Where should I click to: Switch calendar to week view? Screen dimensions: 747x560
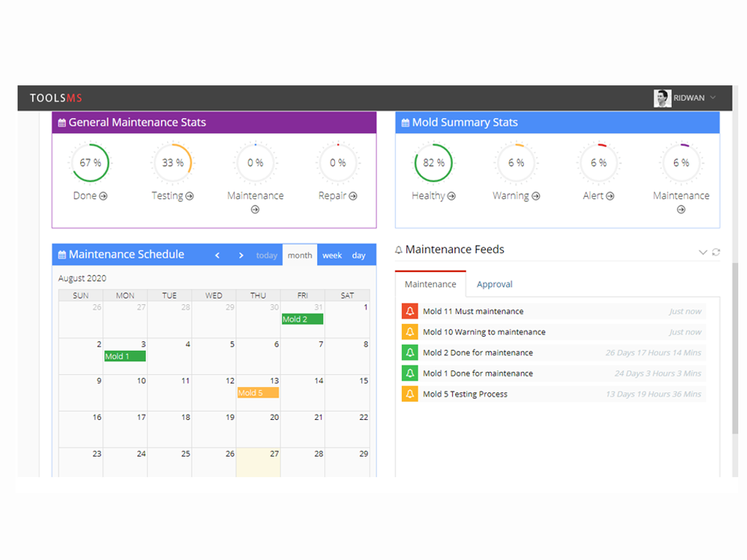coord(332,255)
